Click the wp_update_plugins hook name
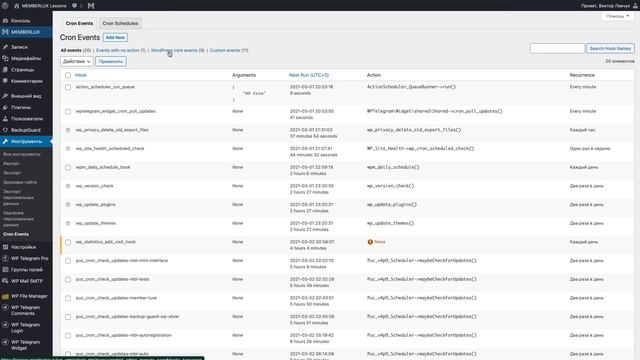640x360 pixels. click(x=96, y=204)
